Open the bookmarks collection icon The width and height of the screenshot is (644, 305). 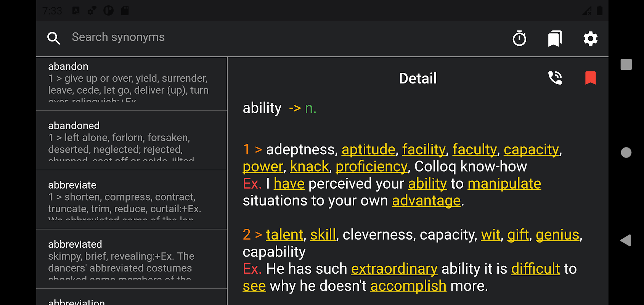tap(555, 39)
